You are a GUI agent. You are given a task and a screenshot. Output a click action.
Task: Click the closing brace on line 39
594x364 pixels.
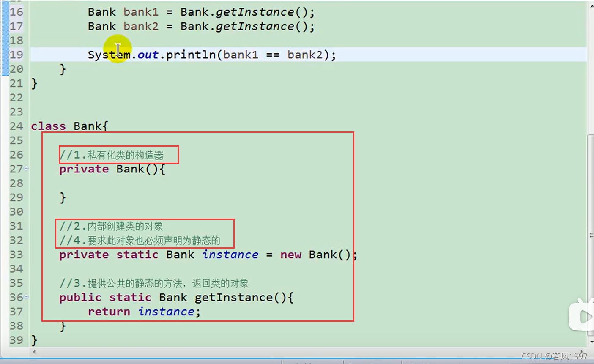34,340
